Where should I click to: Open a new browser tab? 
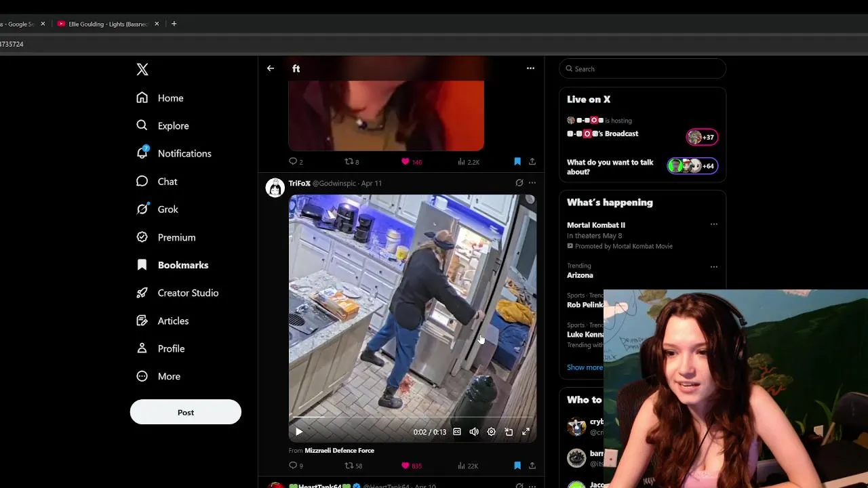coord(174,24)
